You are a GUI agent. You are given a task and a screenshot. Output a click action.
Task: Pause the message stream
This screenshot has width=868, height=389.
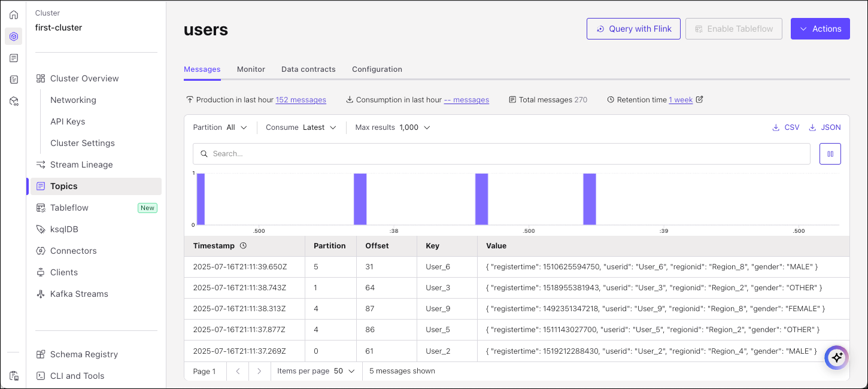tap(830, 154)
